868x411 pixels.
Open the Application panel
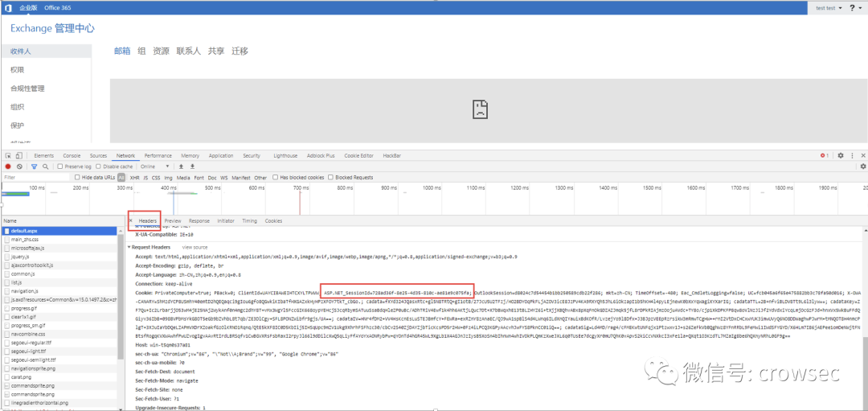[221, 156]
